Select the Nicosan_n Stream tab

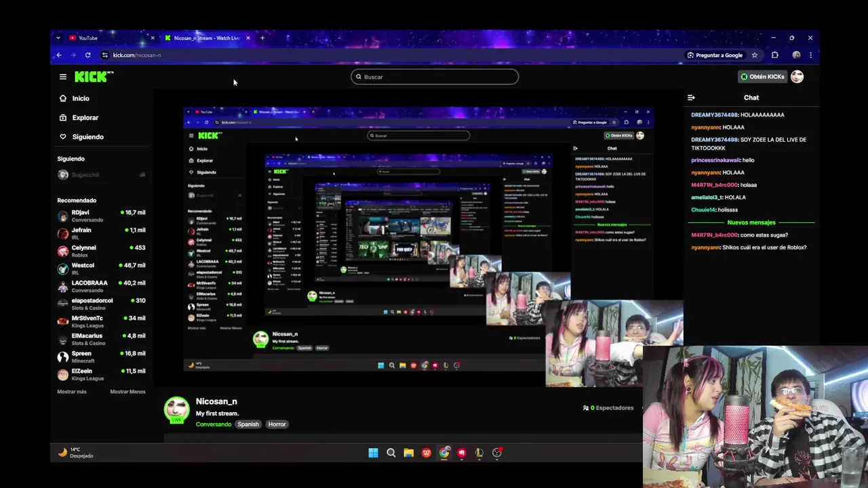206,38
